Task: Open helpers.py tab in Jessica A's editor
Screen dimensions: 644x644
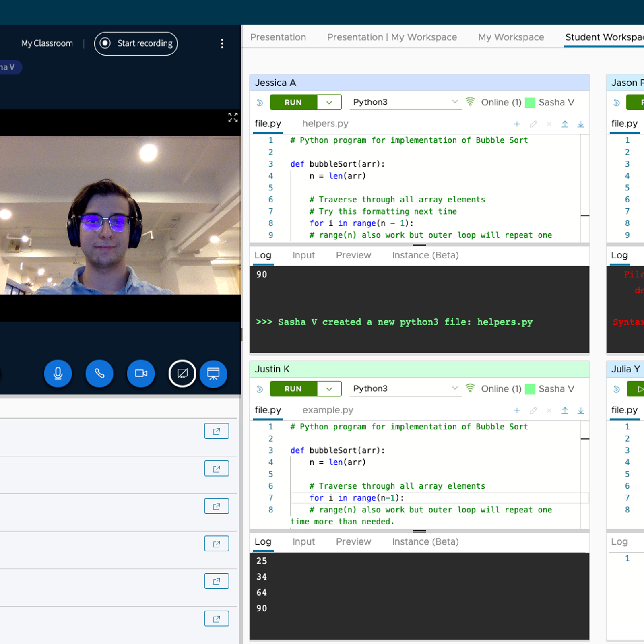Action: point(325,124)
